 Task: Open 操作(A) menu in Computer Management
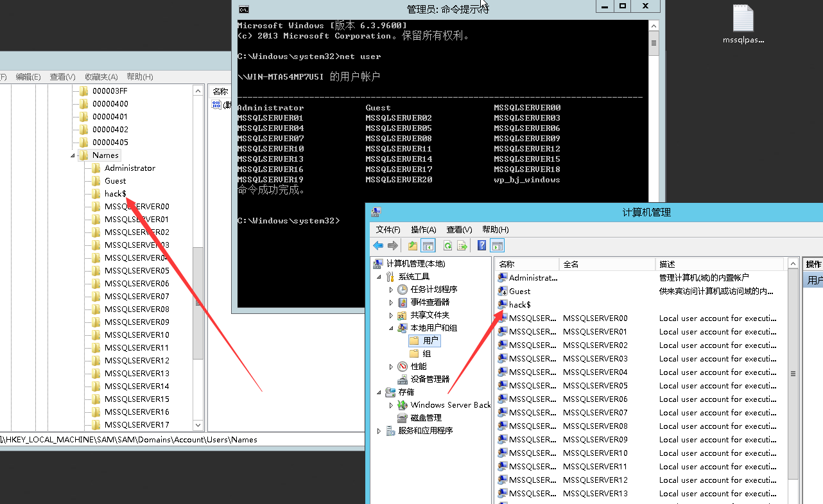424,229
